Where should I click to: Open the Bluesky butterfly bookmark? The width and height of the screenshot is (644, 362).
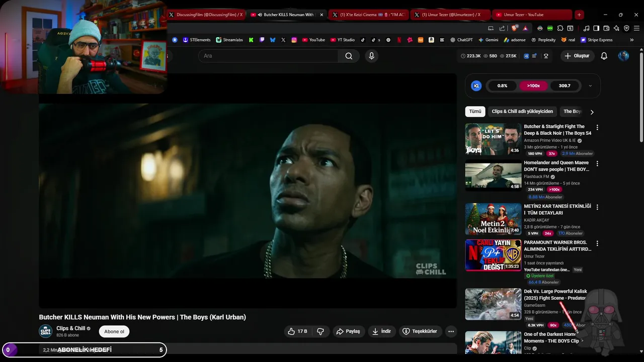[x=273, y=40]
